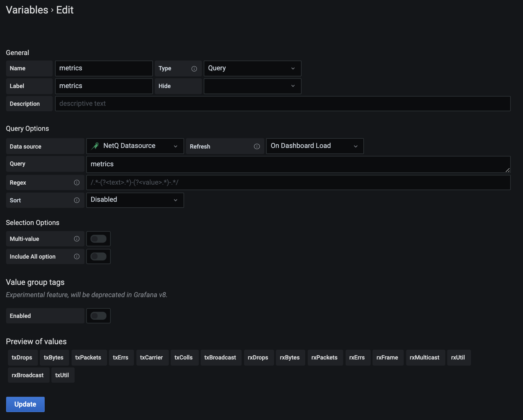This screenshot has width=523, height=420.
Task: Click the info icon next to Type
Action: point(194,69)
